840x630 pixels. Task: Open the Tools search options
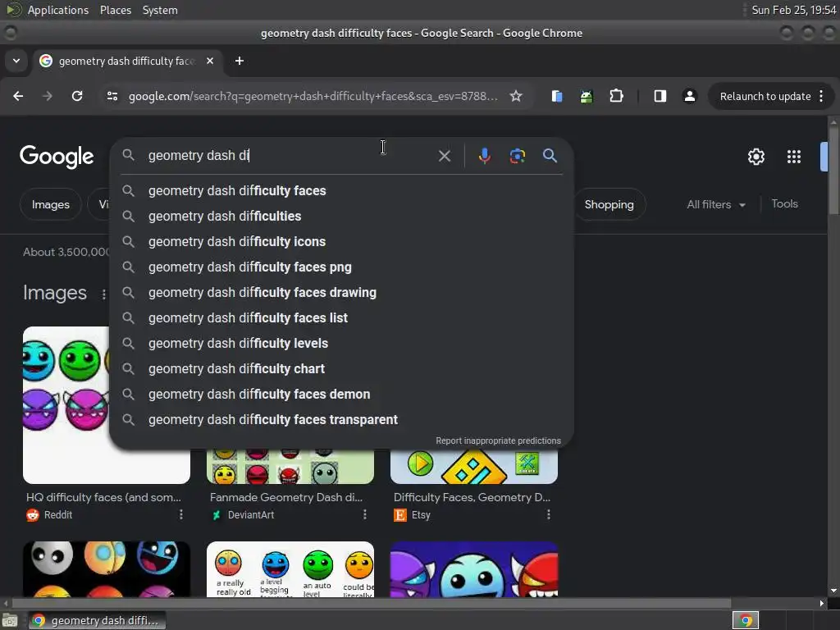784,204
